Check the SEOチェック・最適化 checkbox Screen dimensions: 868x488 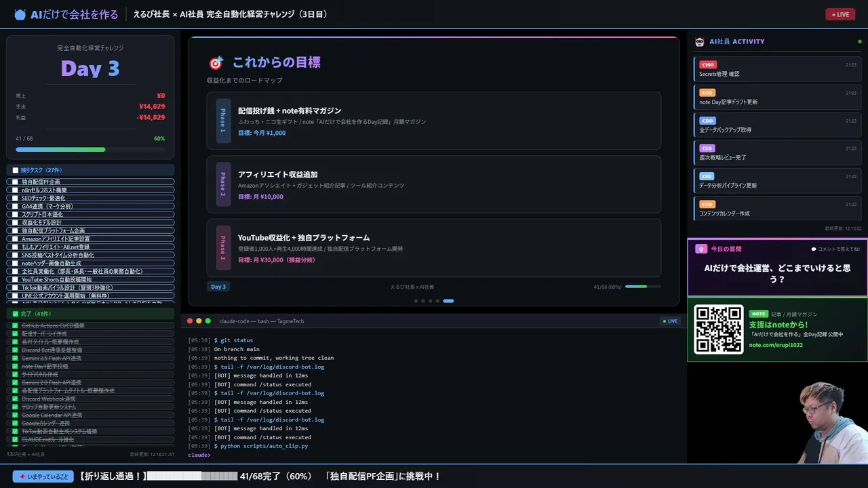pyautogui.click(x=15, y=198)
